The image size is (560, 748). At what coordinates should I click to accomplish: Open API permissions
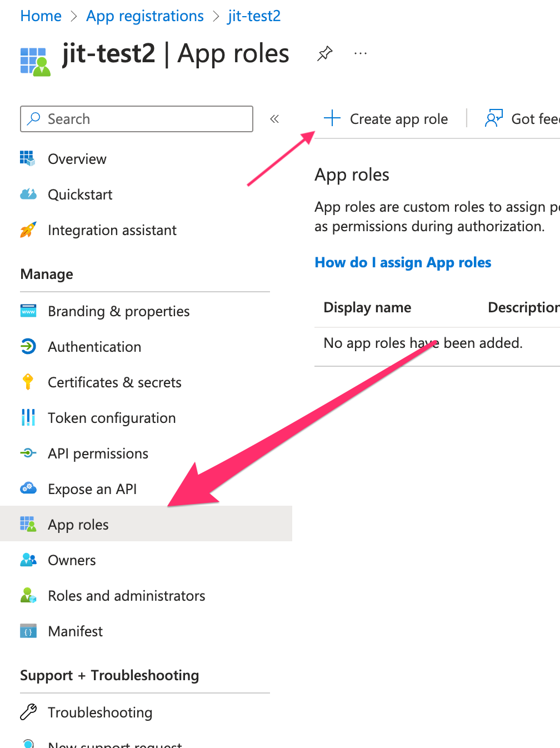[x=98, y=453]
